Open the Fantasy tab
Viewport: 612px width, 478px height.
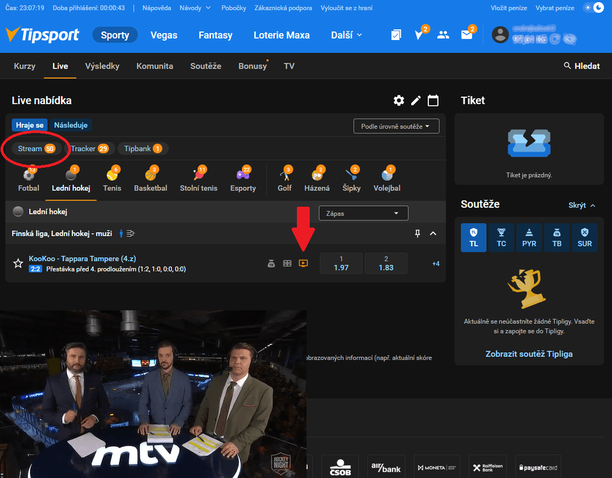[215, 35]
